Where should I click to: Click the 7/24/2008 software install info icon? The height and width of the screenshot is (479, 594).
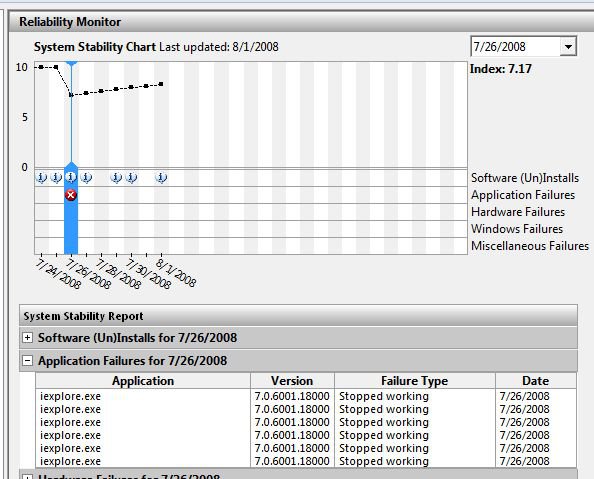(x=41, y=177)
